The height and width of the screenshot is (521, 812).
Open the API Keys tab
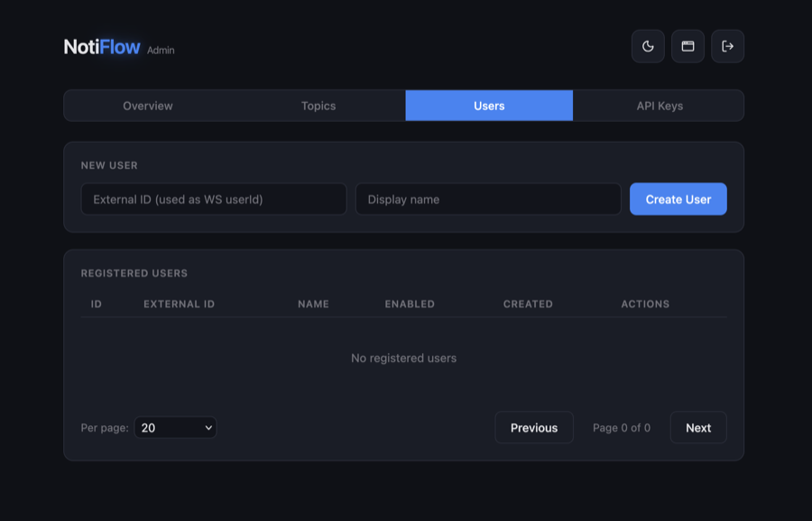[660, 106]
